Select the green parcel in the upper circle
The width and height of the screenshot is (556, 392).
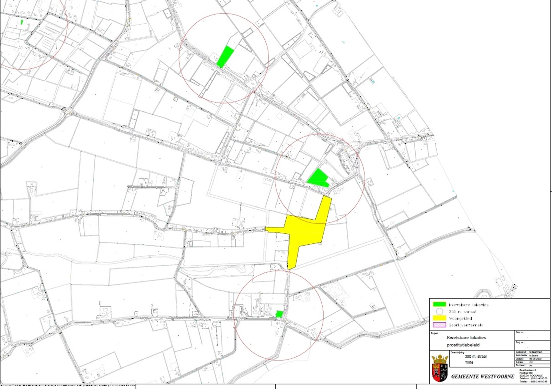(x=225, y=57)
